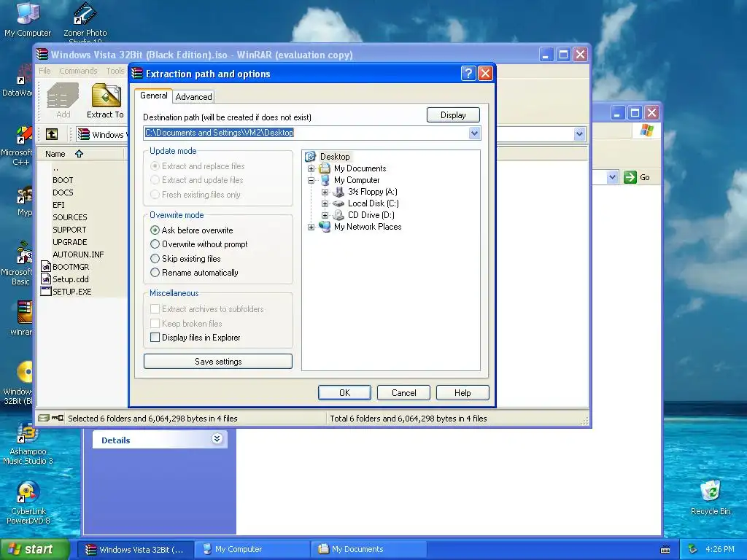Select the Local Disk (C:) drive icon
747x560 pixels.
point(338,203)
